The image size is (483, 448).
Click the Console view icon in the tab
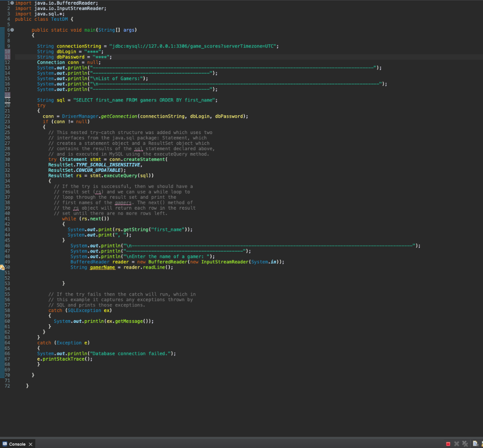(x=5, y=444)
